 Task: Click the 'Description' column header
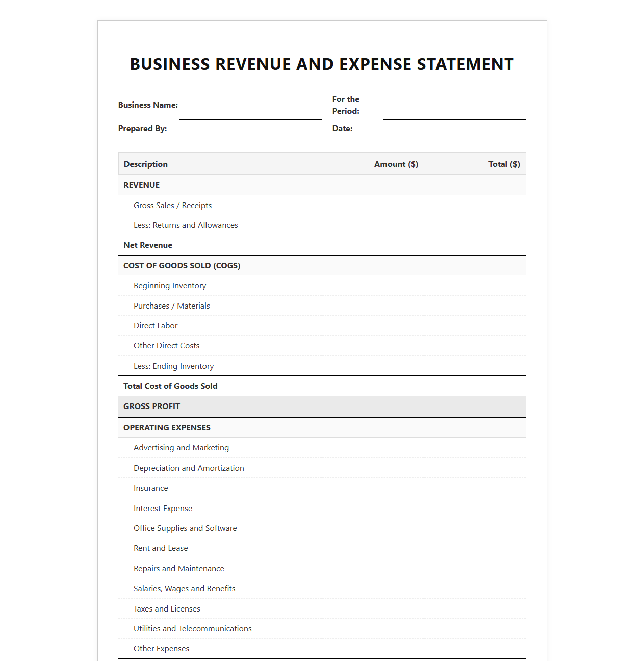(x=220, y=164)
